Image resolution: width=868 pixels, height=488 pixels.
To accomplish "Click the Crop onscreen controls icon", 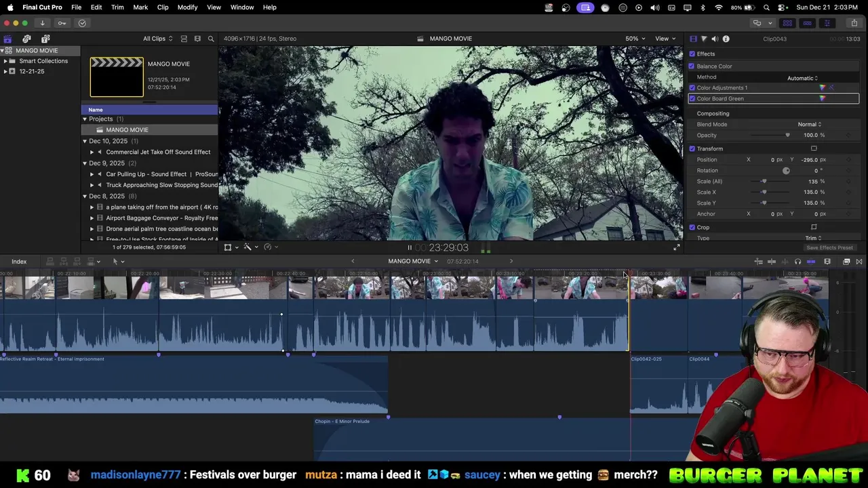I will tap(814, 227).
